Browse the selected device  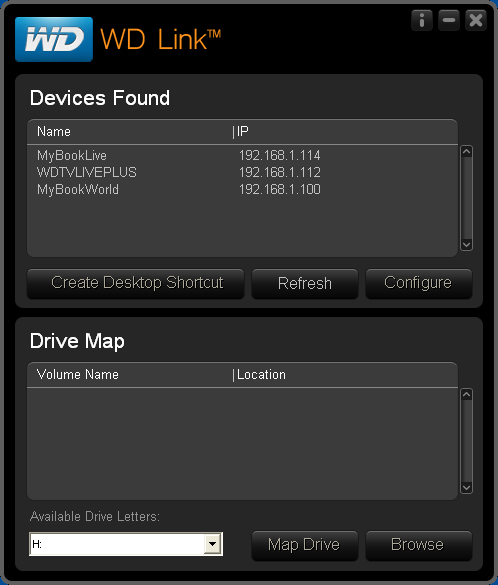click(419, 545)
